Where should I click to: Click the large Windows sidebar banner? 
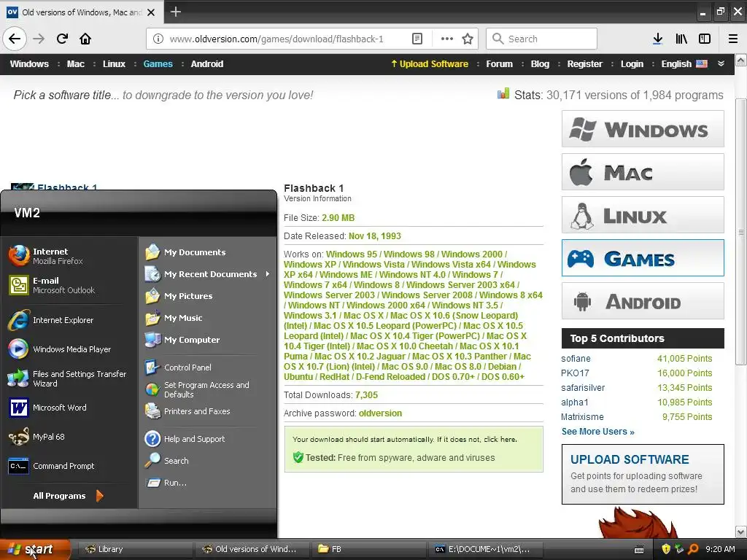(x=643, y=128)
